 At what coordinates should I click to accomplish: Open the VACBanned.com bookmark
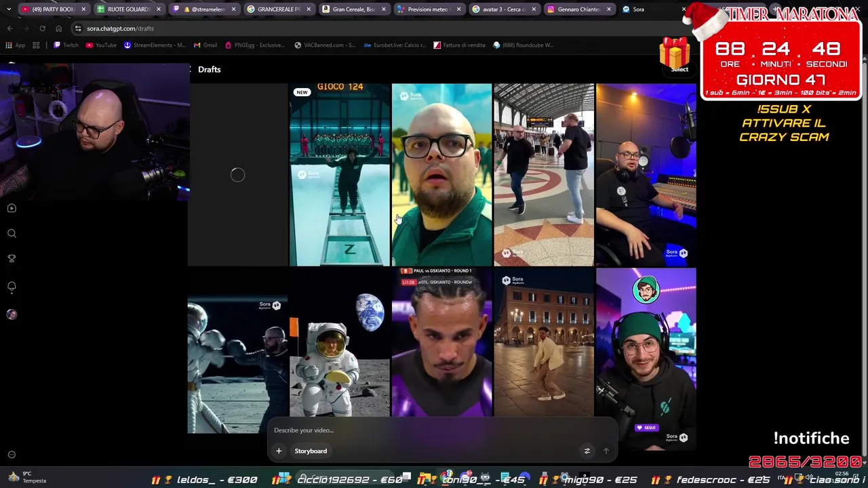click(325, 45)
